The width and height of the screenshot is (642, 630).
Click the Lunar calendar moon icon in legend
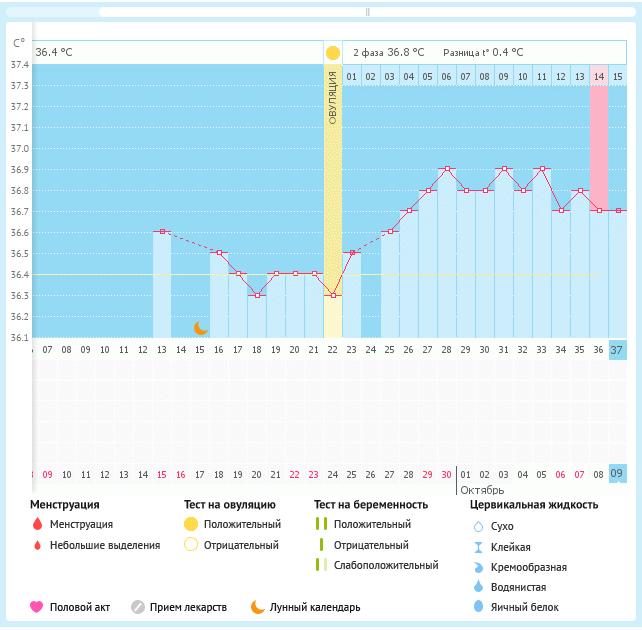(x=257, y=607)
